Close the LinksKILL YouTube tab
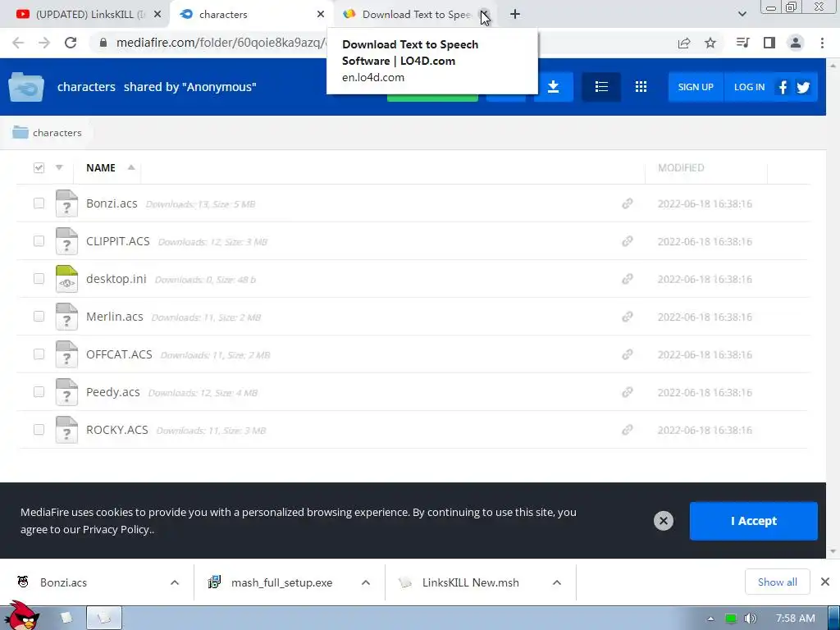840x630 pixels. (157, 15)
